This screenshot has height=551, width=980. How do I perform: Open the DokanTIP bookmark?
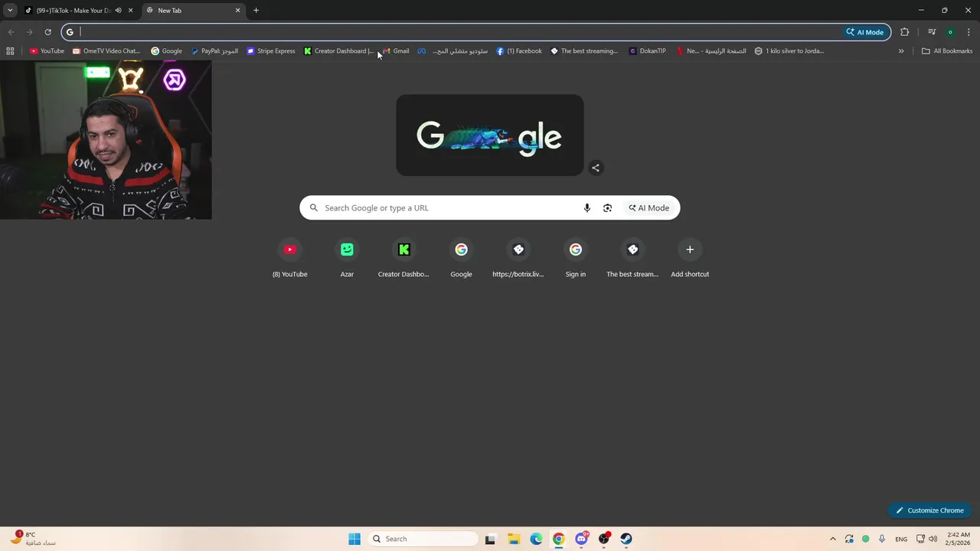click(x=647, y=51)
